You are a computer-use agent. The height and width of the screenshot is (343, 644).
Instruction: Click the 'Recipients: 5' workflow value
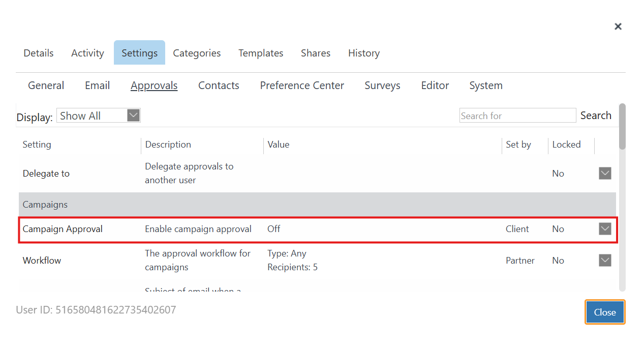coord(292,267)
